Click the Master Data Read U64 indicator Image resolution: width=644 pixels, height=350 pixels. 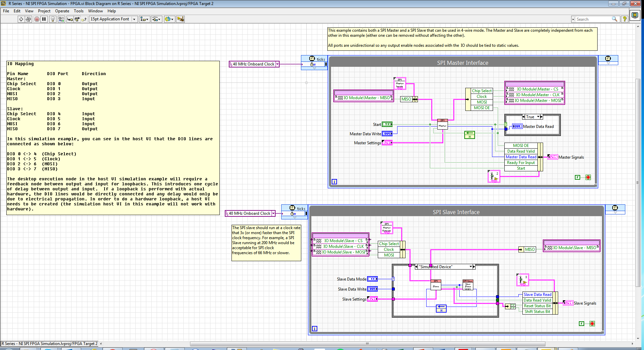[x=517, y=126]
